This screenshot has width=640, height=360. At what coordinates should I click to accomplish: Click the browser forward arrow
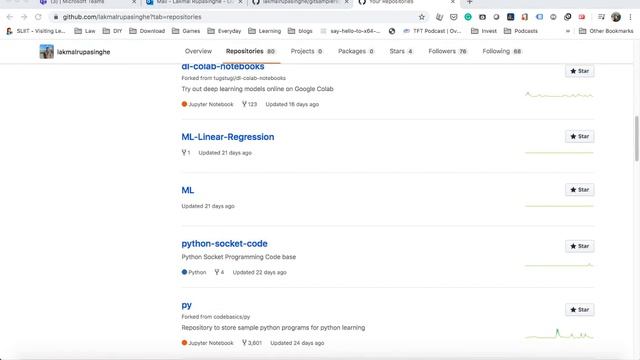pyautogui.click(x=24, y=17)
